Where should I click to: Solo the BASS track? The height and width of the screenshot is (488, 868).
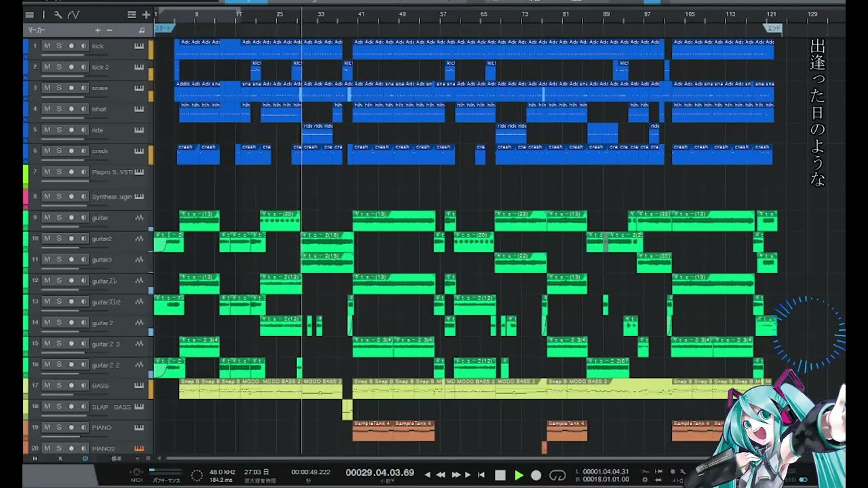point(59,386)
